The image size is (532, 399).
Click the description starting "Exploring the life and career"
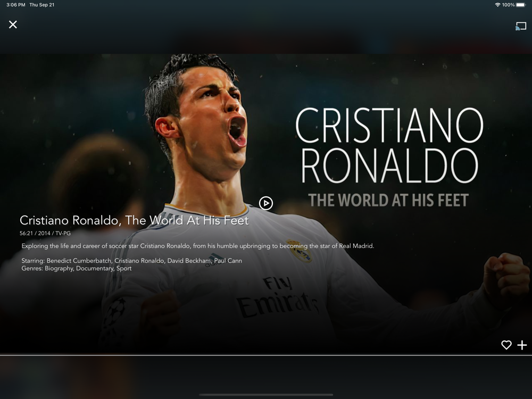coord(198,246)
